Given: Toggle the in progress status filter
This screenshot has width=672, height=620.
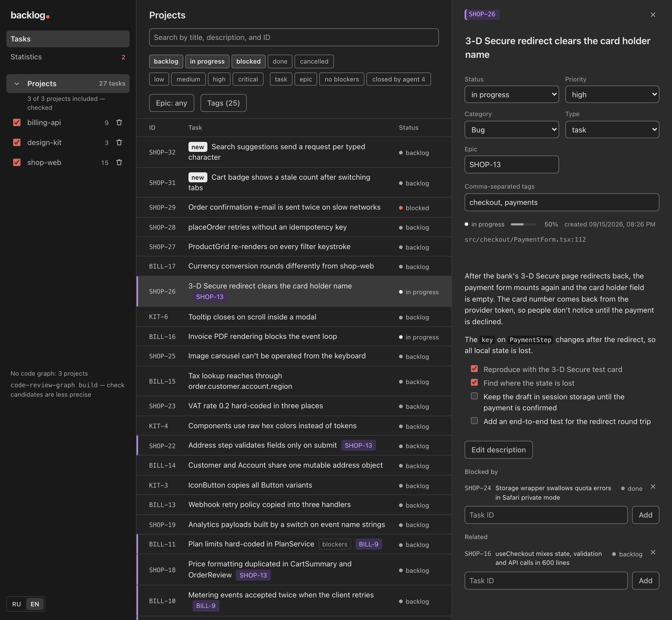Looking at the screenshot, I should pos(207,61).
